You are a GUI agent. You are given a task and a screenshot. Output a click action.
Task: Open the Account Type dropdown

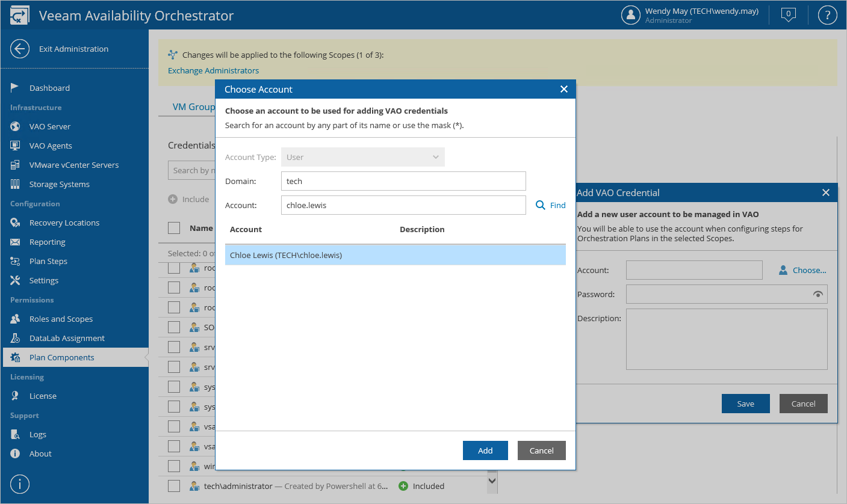362,157
